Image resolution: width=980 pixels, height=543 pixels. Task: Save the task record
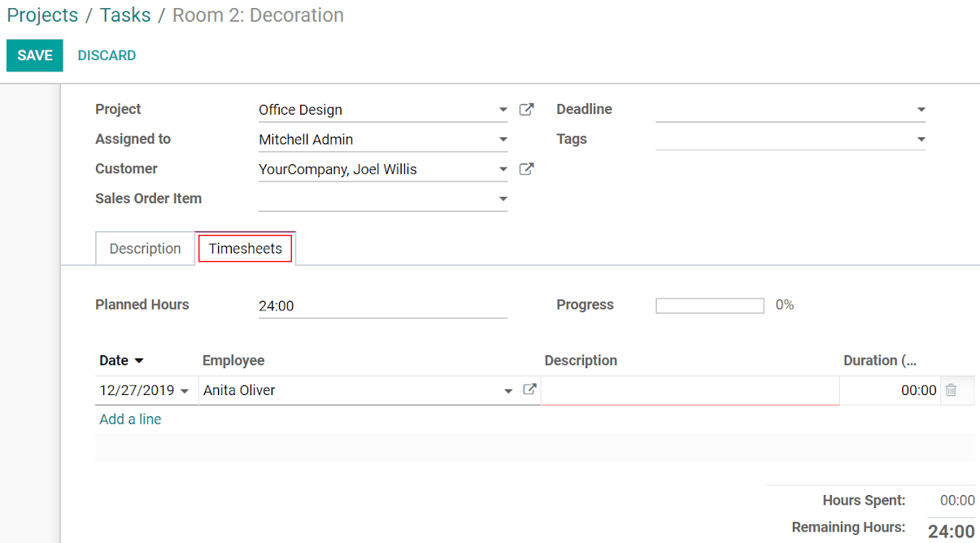(34, 55)
